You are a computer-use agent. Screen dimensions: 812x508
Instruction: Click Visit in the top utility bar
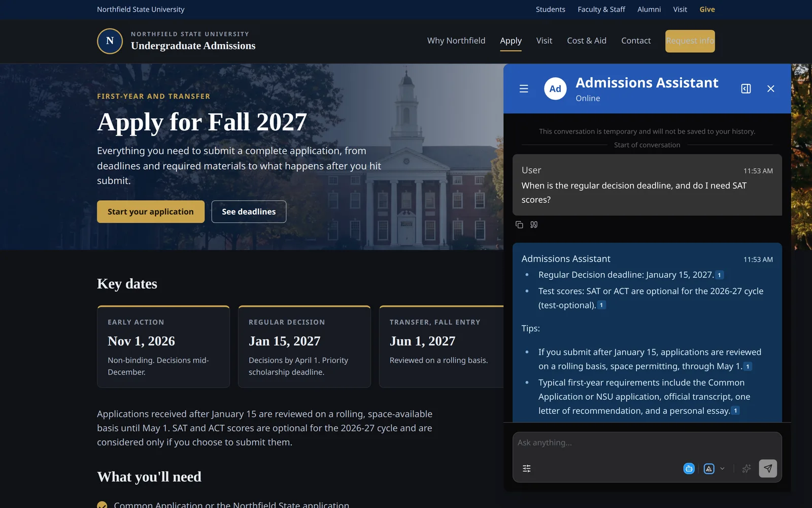(680, 10)
